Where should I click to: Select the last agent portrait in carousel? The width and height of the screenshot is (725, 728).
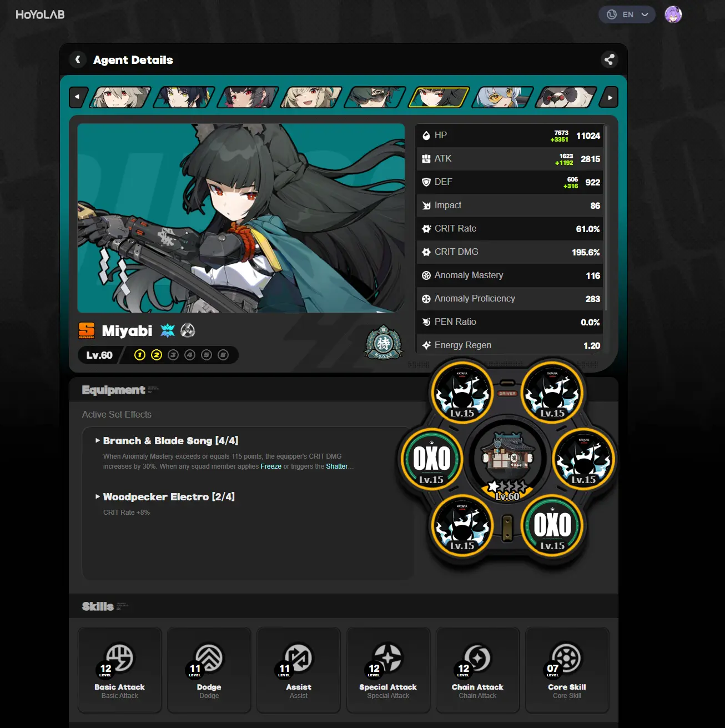[567, 97]
